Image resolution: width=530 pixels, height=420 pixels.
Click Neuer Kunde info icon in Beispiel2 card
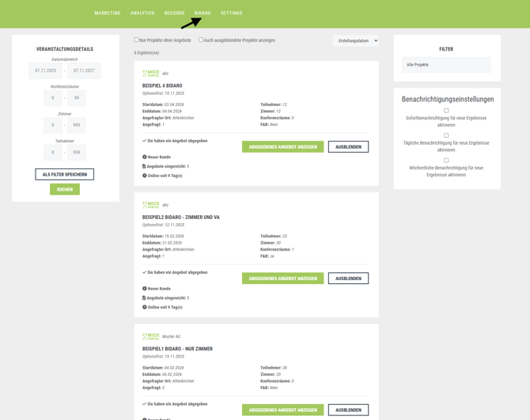pos(145,288)
